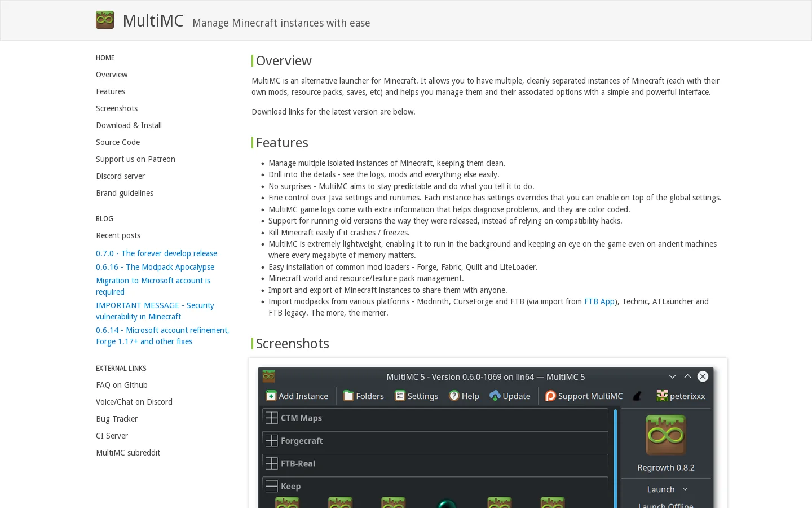Click the MultiMC logo icon in header
This screenshot has height=508, width=812.
[105, 20]
